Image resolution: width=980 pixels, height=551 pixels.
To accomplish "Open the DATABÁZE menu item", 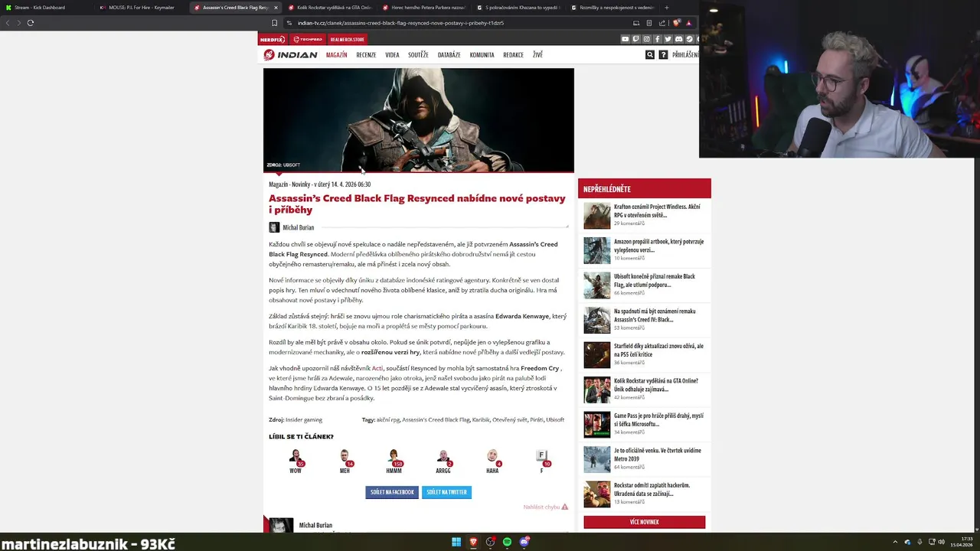I will [x=449, y=55].
